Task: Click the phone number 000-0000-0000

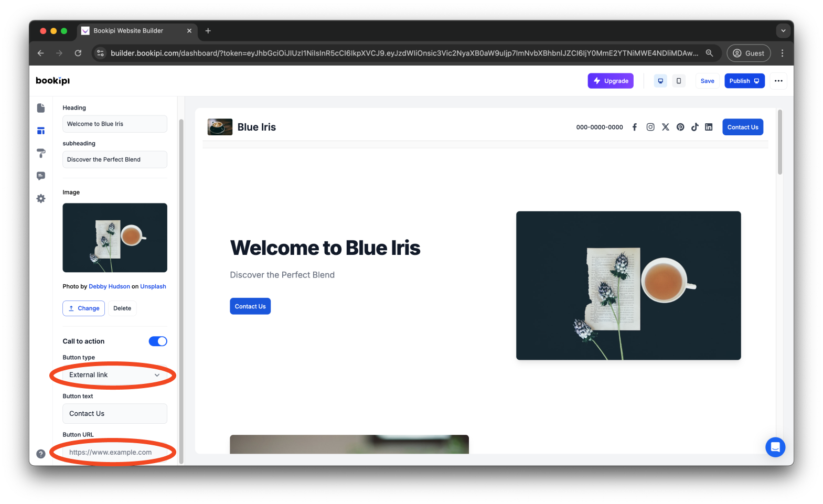Action: [x=600, y=127]
